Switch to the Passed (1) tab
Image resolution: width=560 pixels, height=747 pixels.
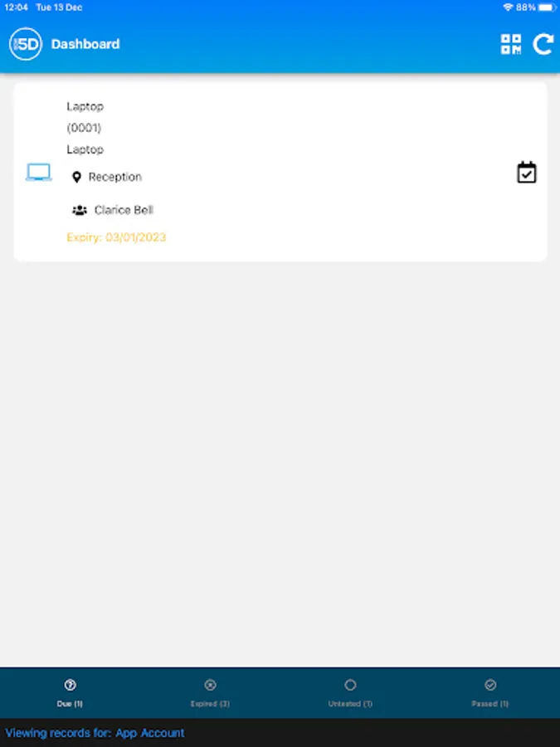pyautogui.click(x=490, y=693)
